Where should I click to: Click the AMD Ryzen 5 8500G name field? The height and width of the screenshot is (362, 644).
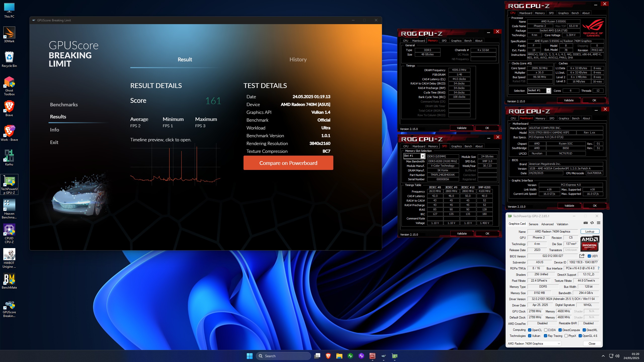pyautogui.click(x=553, y=22)
